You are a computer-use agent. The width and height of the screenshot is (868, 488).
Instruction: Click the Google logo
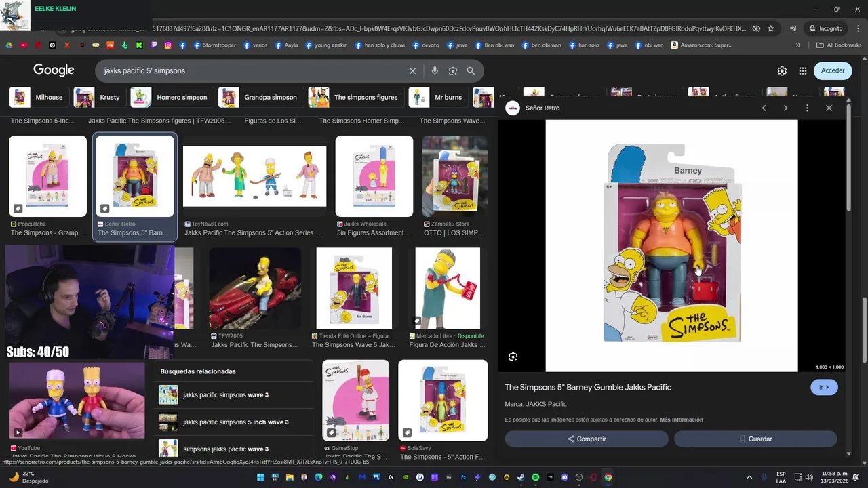coord(54,70)
